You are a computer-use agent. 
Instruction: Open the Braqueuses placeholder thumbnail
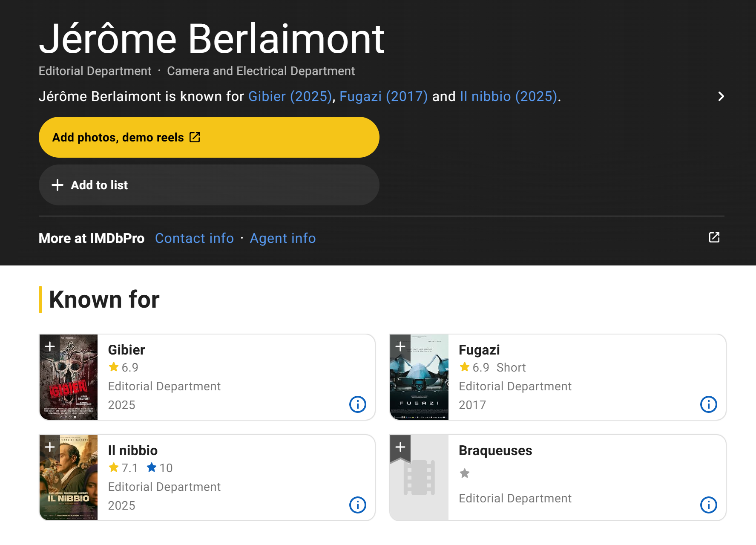coord(419,478)
